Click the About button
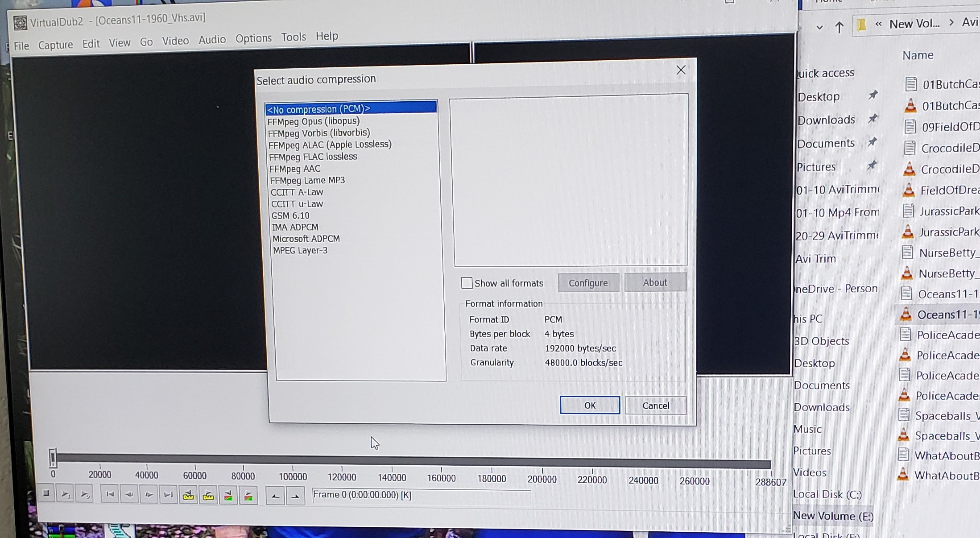This screenshot has width=980, height=538. point(655,282)
